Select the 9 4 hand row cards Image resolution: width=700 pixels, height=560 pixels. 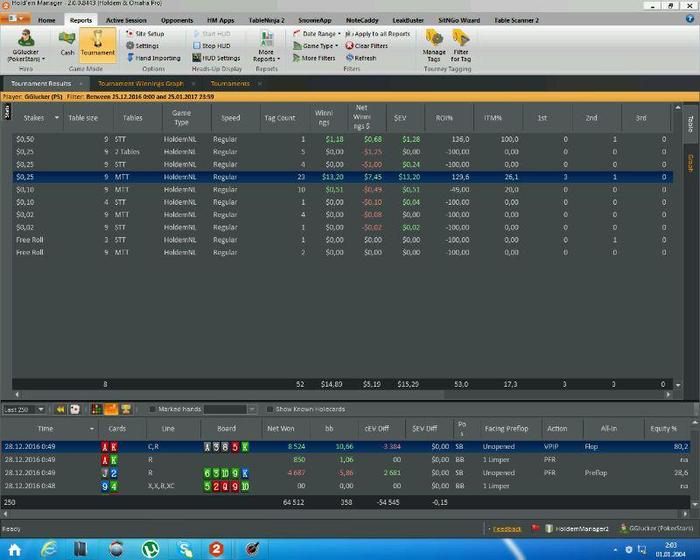109,486
